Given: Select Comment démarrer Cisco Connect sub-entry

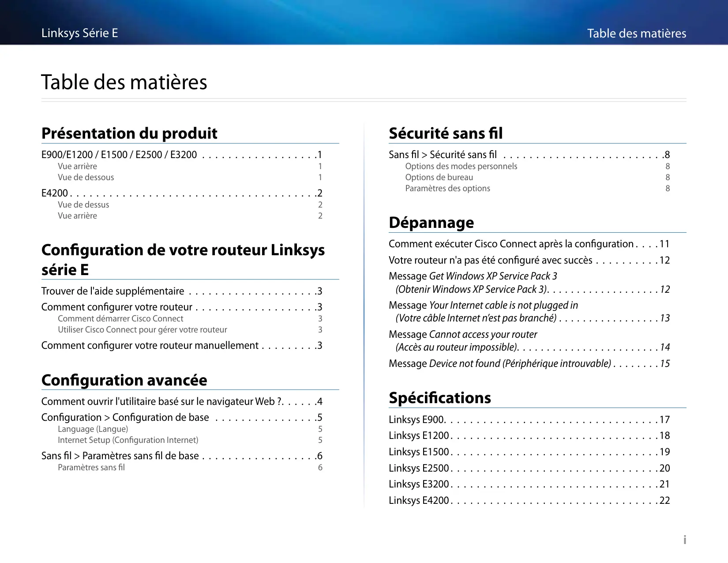Looking at the screenshot, I should pyautogui.click(x=120, y=319).
